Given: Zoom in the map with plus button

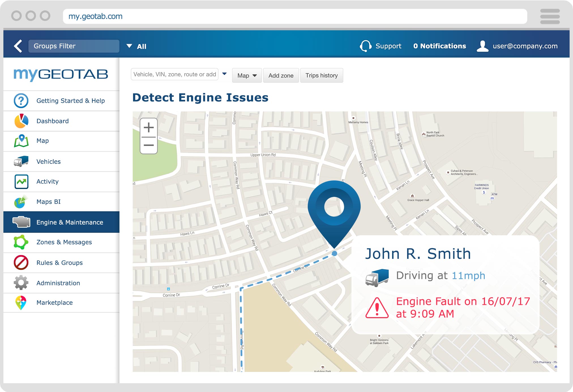Looking at the screenshot, I should 149,128.
